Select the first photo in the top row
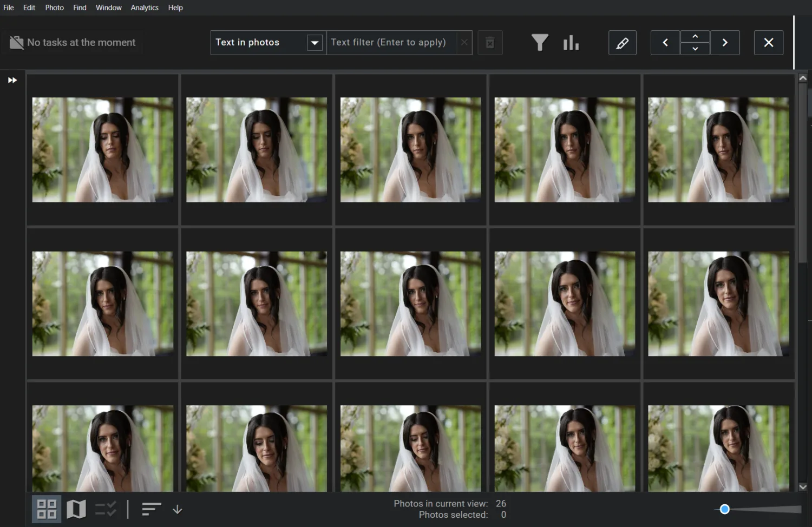The height and width of the screenshot is (527, 812). point(103,150)
